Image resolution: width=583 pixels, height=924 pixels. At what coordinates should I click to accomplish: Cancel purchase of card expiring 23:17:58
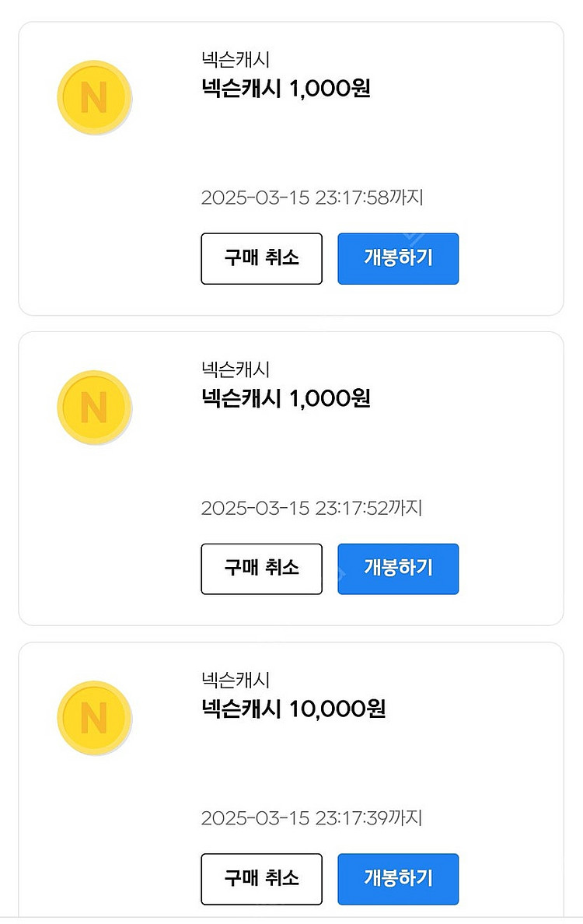coord(261,258)
